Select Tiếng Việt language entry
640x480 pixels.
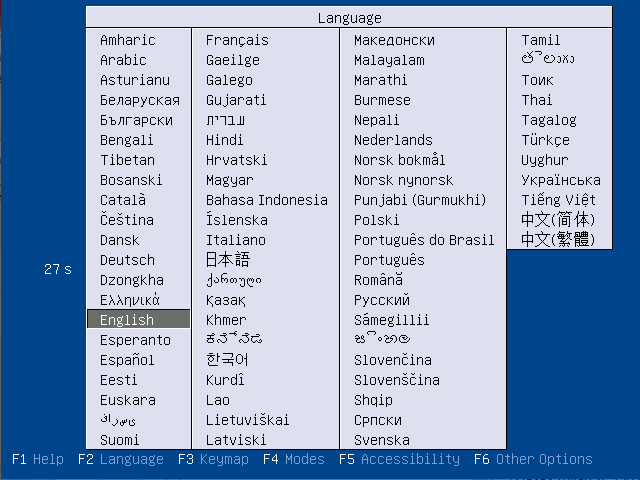[x=558, y=200]
